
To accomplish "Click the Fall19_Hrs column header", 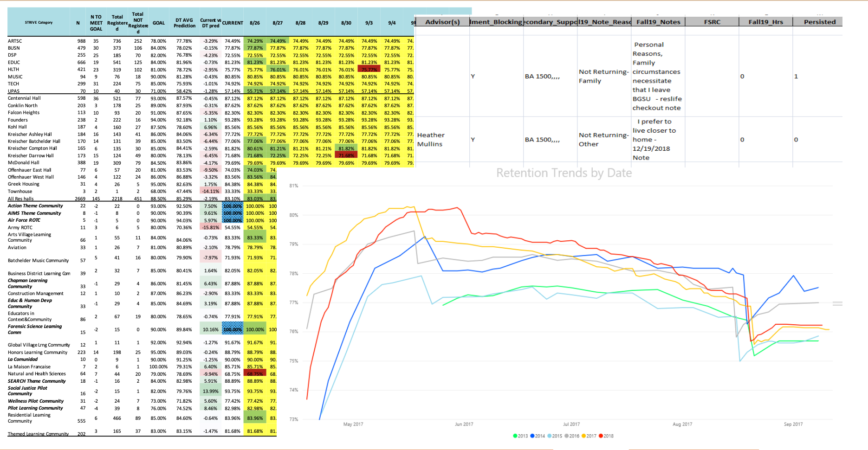I will (x=765, y=22).
